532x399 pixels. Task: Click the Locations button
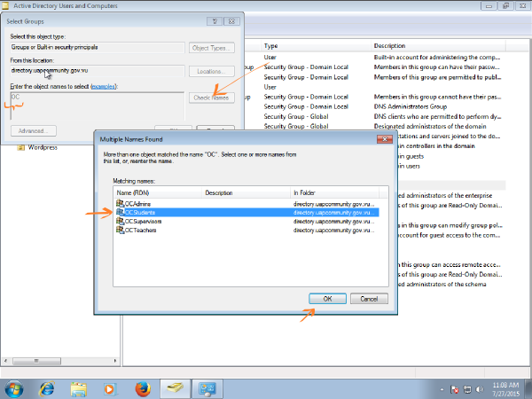pyautogui.click(x=211, y=71)
